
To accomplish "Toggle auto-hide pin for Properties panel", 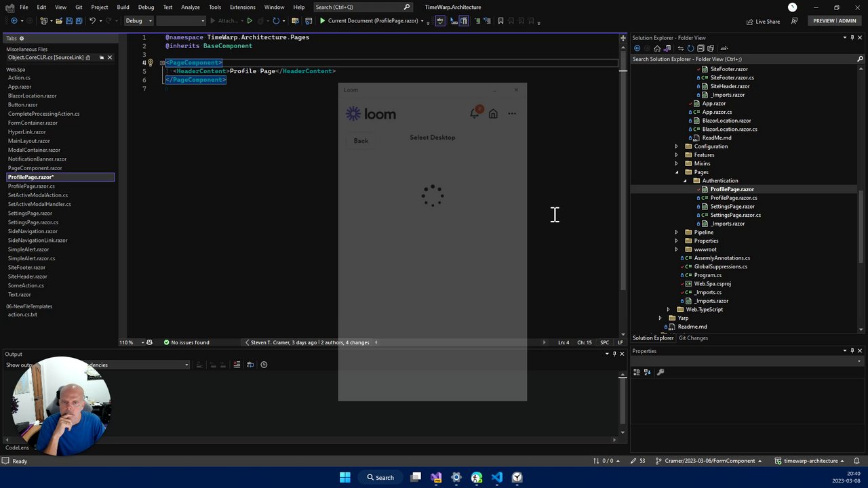I will [852, 351].
